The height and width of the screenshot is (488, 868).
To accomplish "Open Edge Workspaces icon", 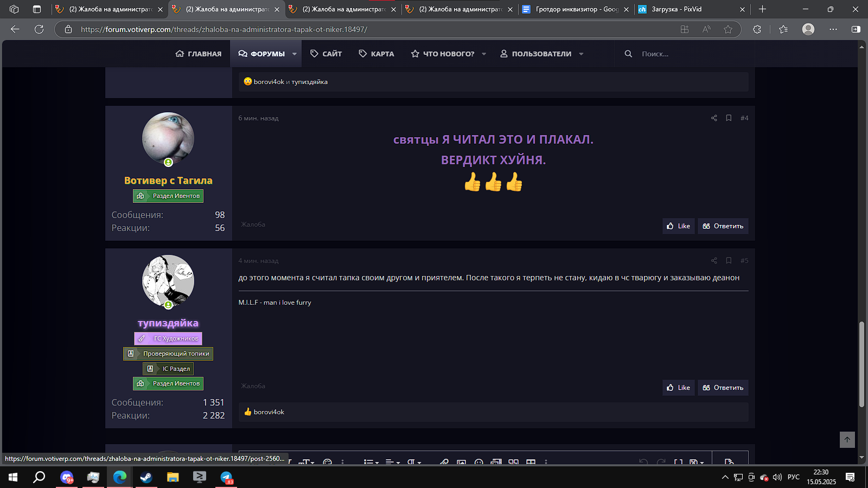I will click(x=15, y=9).
